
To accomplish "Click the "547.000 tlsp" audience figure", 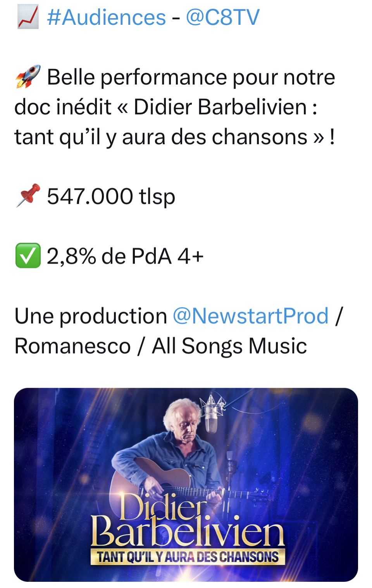I will (111, 196).
